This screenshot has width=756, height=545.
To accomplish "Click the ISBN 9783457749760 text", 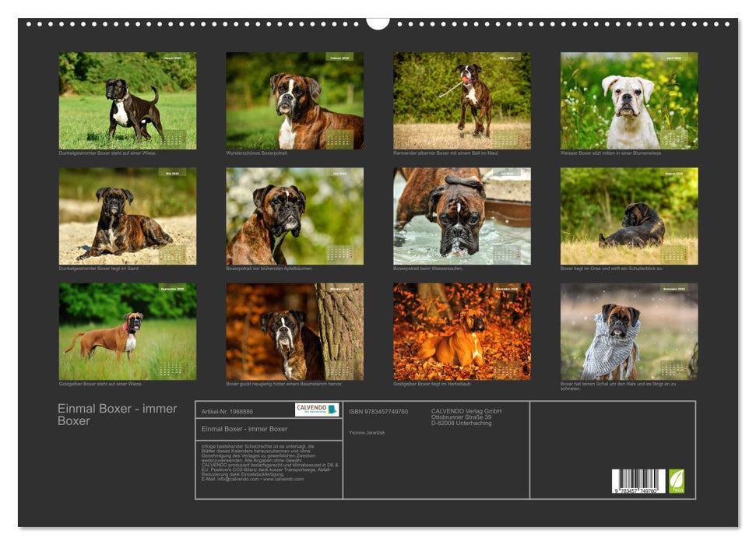I will (x=378, y=411).
